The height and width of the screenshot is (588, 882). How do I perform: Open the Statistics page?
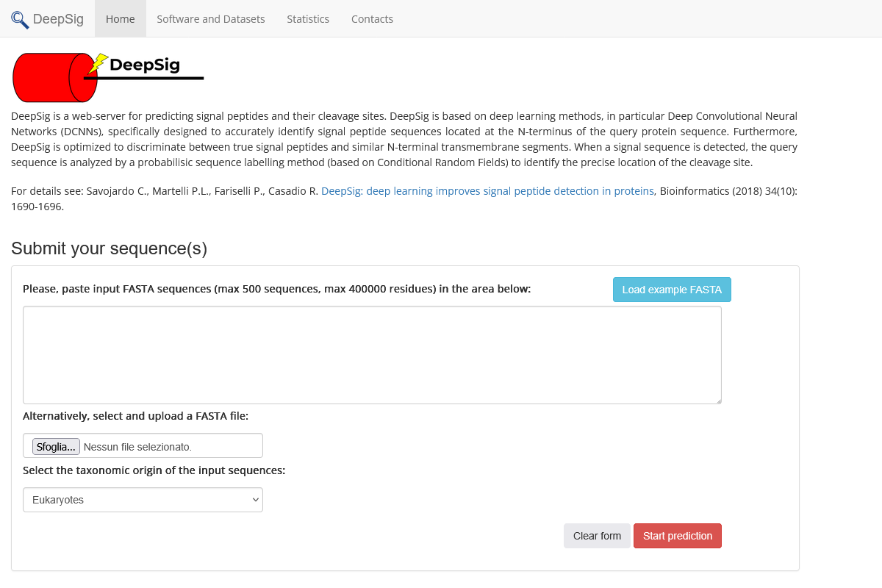(308, 18)
